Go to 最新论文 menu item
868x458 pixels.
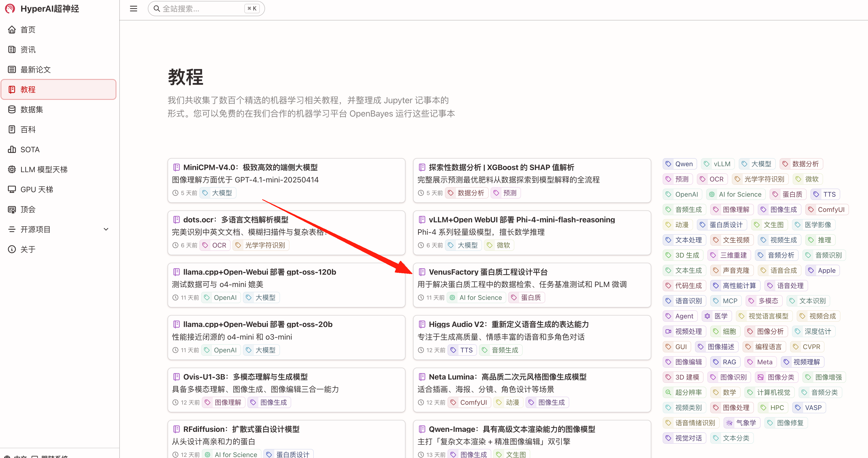coord(35,70)
